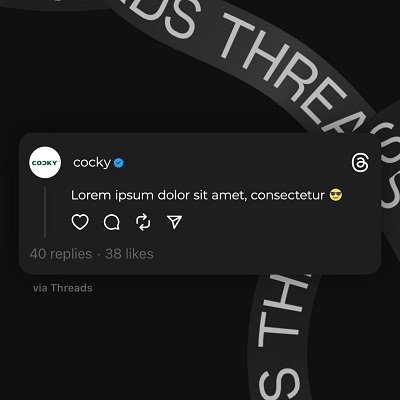Image resolution: width=400 pixels, height=400 pixels.
Task: Open the COCKY profile avatar
Action: [45, 163]
